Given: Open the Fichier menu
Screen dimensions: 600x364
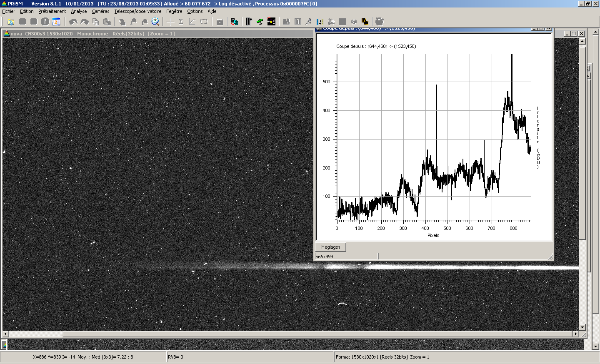Looking at the screenshot, I should click(x=8, y=11).
